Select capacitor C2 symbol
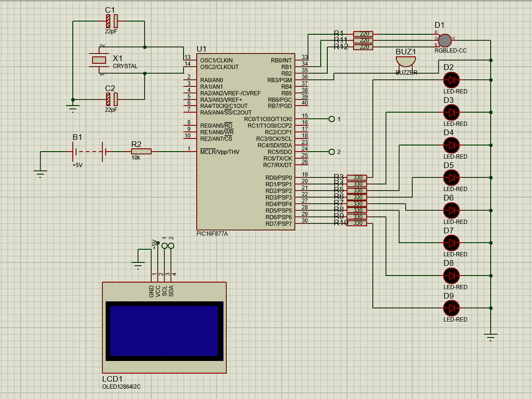This screenshot has height=399, width=532. (x=112, y=100)
